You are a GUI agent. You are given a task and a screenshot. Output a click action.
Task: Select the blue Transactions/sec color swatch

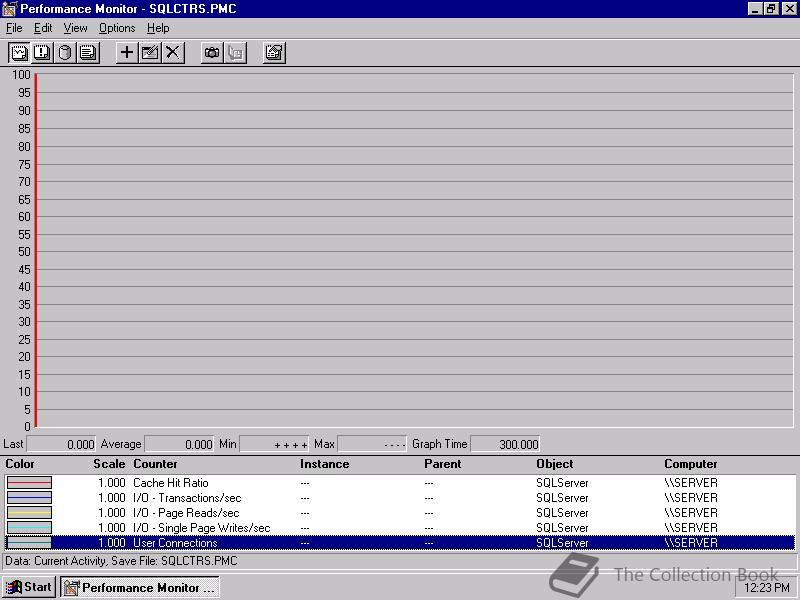(x=29, y=497)
